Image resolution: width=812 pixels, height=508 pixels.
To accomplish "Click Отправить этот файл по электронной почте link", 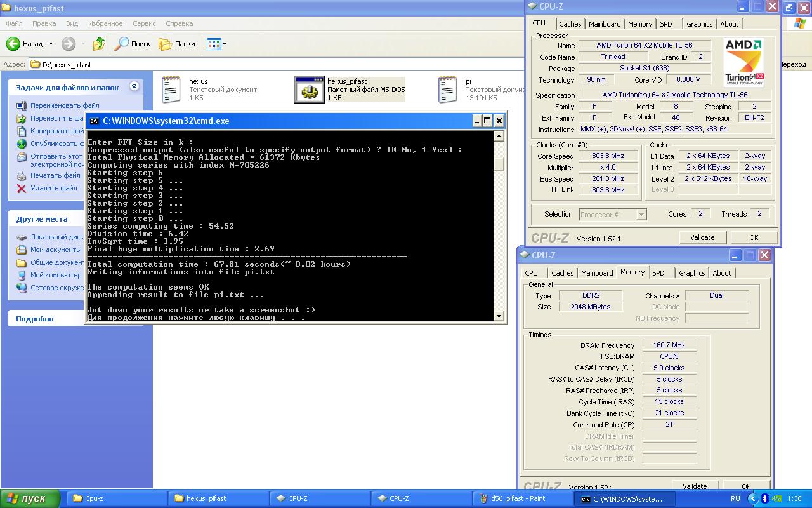I will pyautogui.click(x=56, y=160).
